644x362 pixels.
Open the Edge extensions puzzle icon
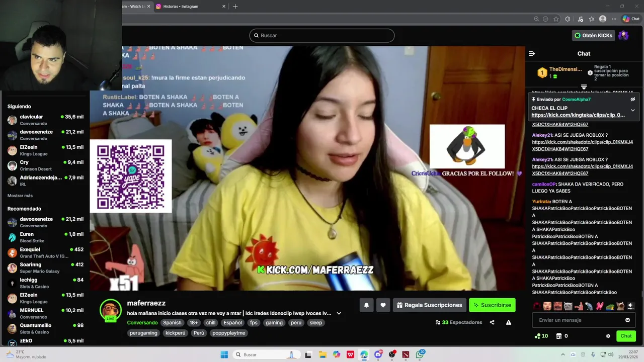click(568, 19)
